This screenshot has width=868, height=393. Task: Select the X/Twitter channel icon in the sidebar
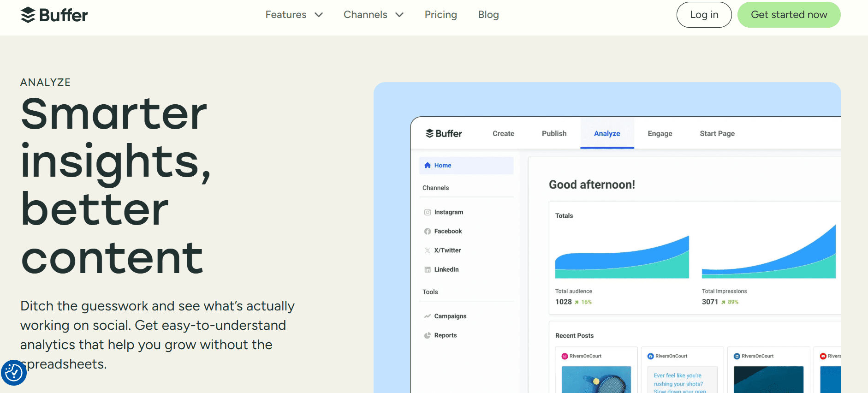(428, 250)
